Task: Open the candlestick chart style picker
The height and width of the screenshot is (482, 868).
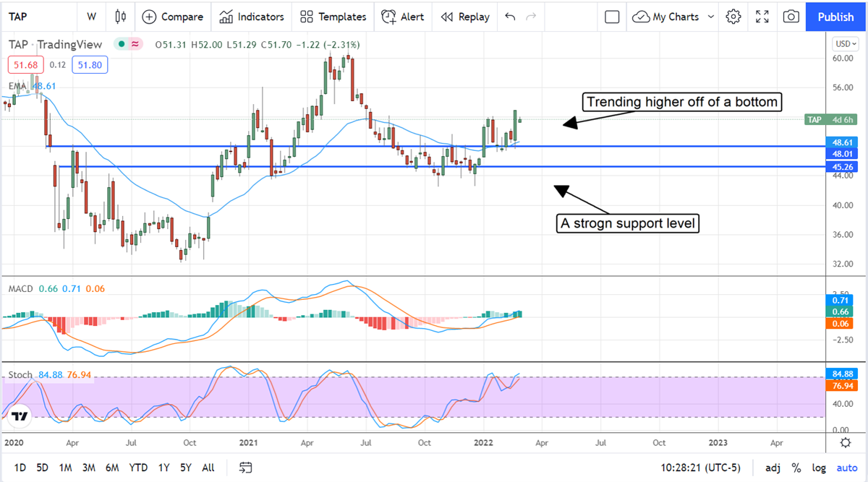Action: pos(120,16)
